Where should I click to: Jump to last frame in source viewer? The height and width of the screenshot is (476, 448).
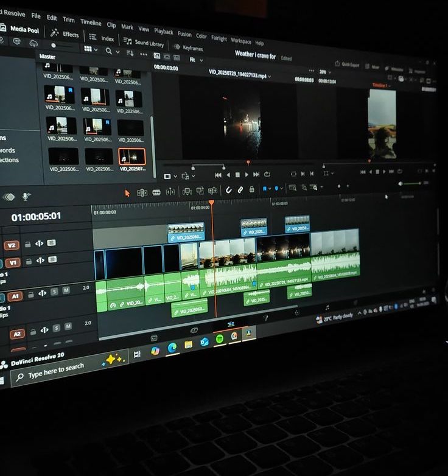256,174
